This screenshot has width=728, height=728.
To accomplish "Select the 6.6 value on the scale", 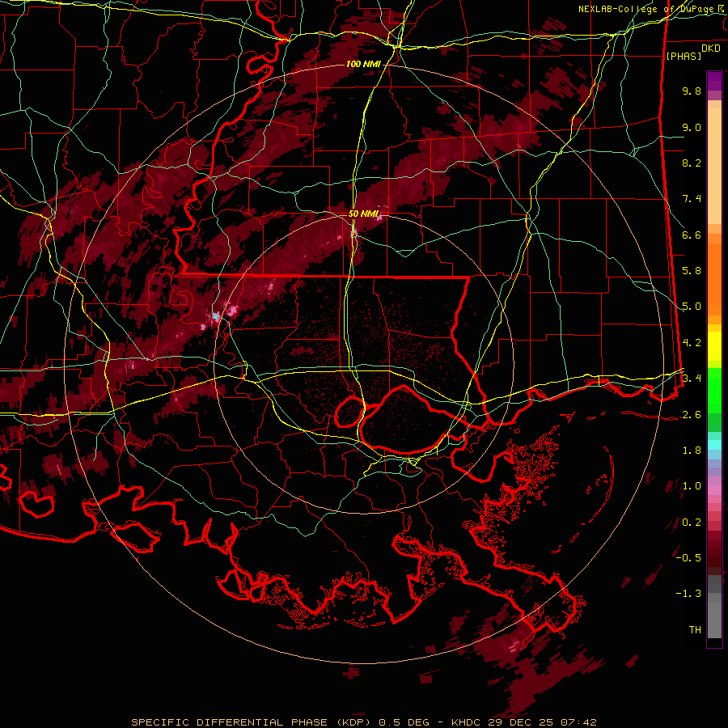I will pos(692,235).
